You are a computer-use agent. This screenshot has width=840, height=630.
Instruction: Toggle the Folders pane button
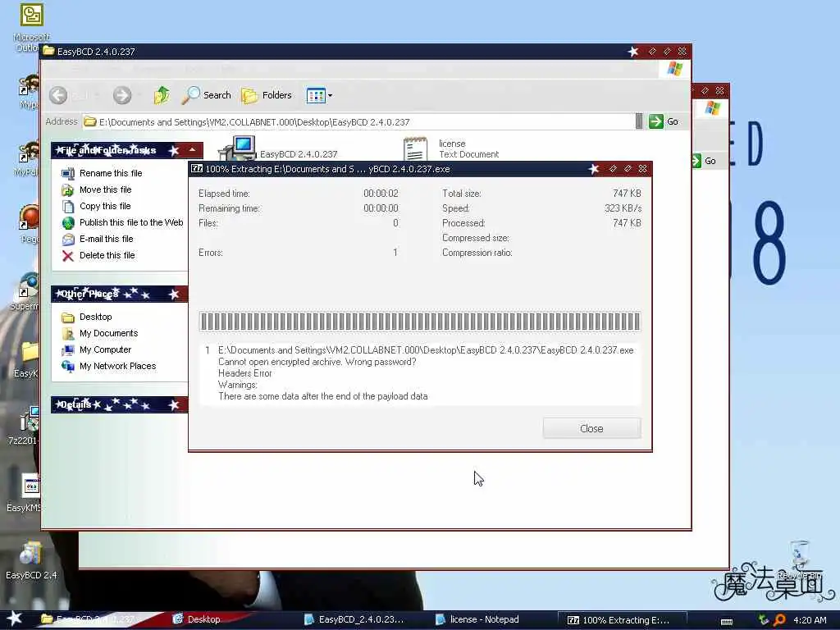(267, 95)
